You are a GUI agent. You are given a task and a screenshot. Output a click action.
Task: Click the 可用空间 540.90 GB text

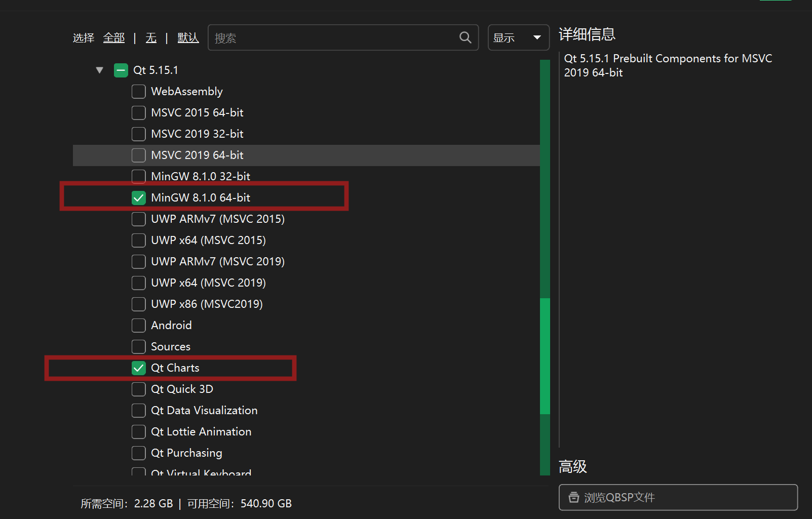pyautogui.click(x=240, y=504)
